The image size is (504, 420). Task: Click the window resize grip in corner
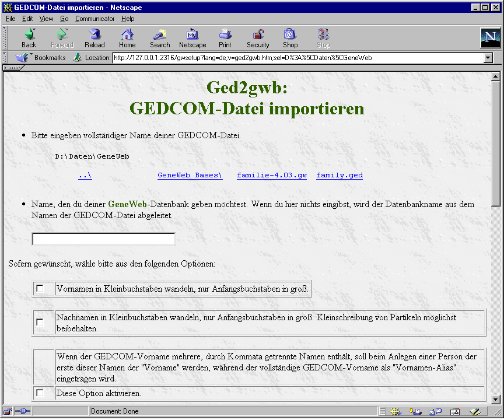coord(497,412)
